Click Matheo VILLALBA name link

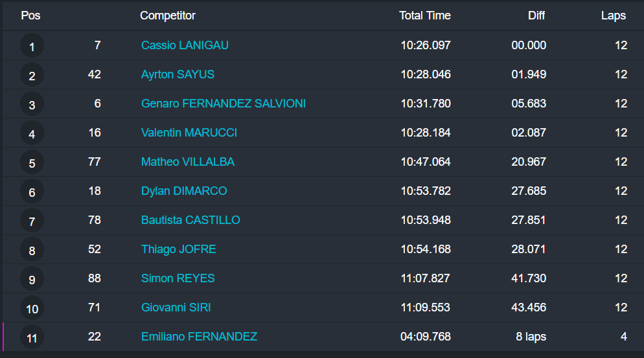(x=188, y=162)
